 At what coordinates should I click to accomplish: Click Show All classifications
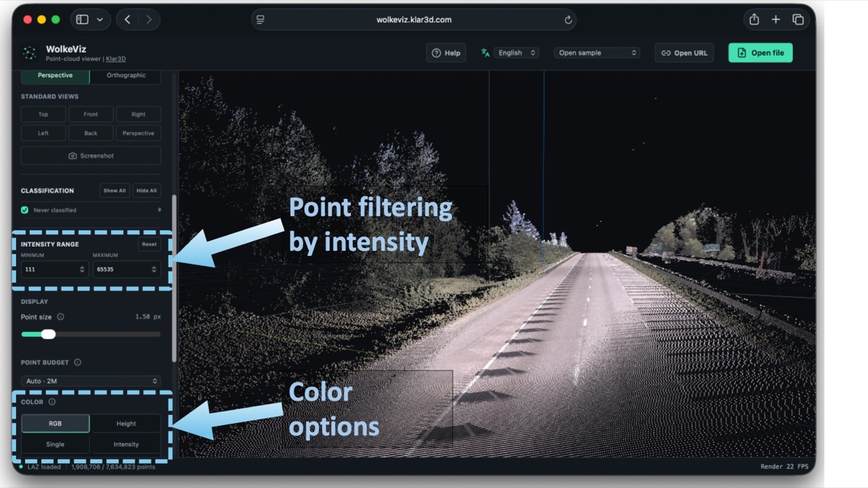click(x=114, y=191)
